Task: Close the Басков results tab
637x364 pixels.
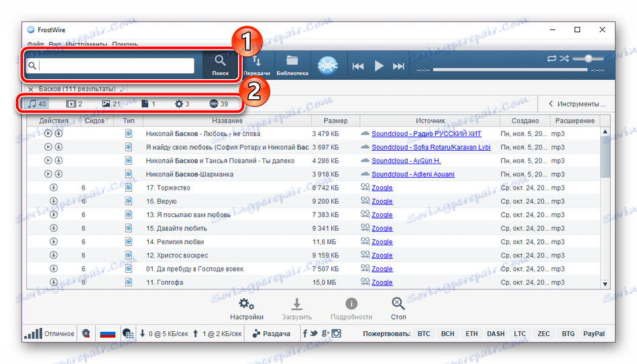Action: point(31,89)
